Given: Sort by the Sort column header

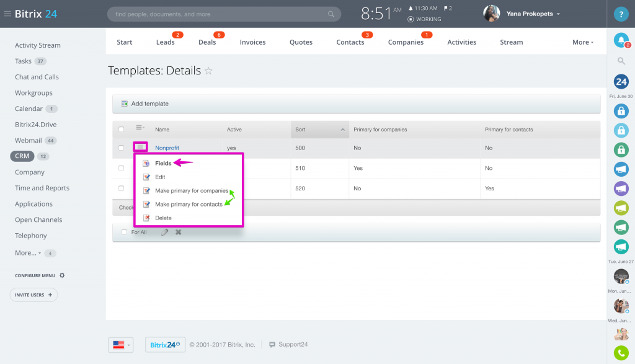Looking at the screenshot, I should [x=320, y=130].
